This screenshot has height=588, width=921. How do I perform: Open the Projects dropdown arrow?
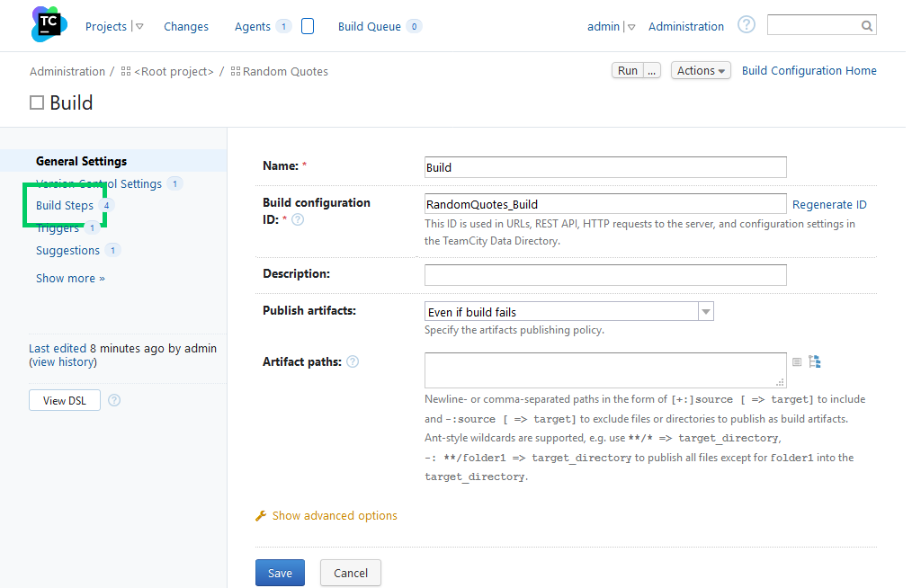[x=139, y=26]
